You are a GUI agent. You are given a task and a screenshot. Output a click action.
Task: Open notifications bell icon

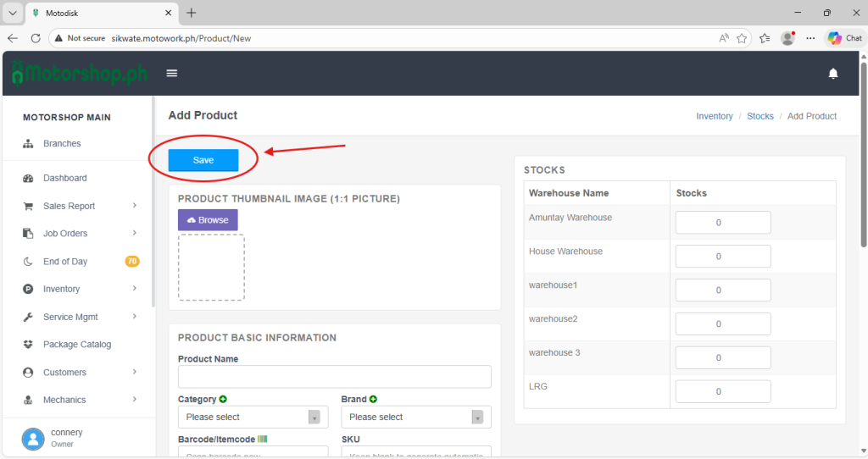832,74
